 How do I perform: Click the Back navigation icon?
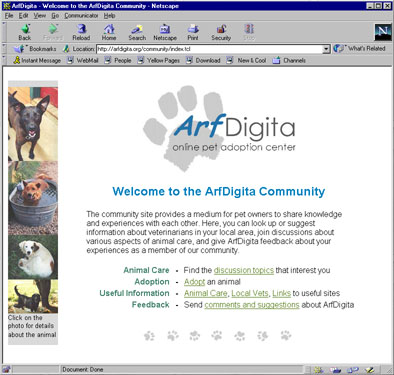(x=25, y=29)
